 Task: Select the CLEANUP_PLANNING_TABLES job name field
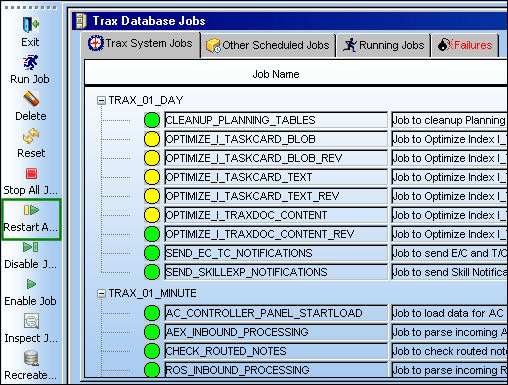(x=276, y=120)
